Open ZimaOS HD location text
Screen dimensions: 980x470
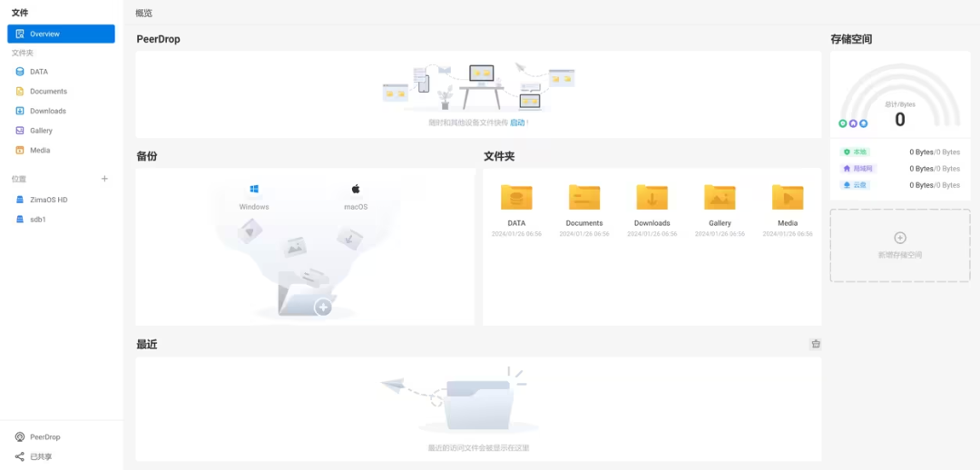[49, 200]
